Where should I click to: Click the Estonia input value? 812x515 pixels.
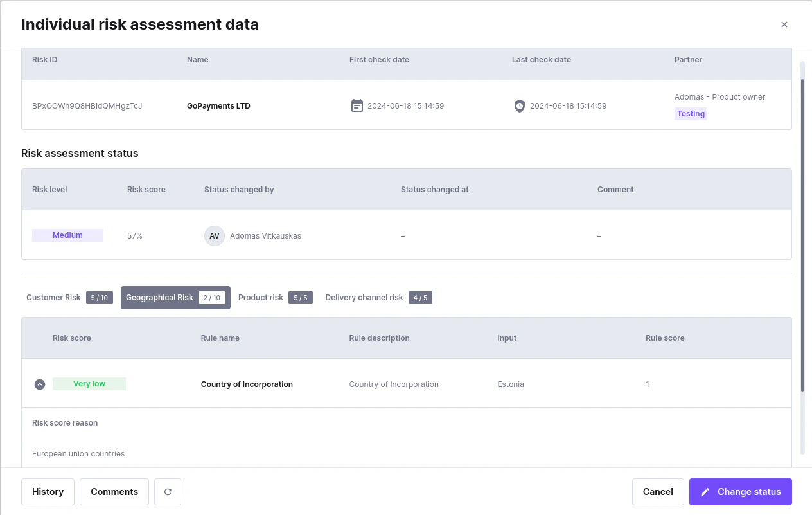click(x=511, y=384)
